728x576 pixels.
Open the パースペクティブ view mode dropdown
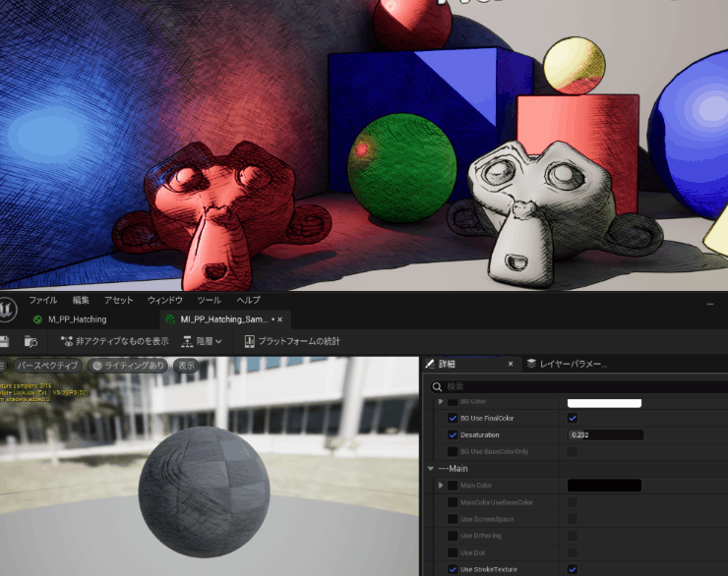pyautogui.click(x=47, y=366)
